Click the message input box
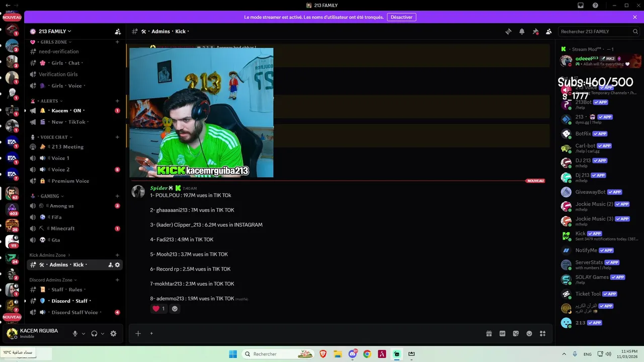Viewport: 644px width, 362px height. click(x=317, y=333)
